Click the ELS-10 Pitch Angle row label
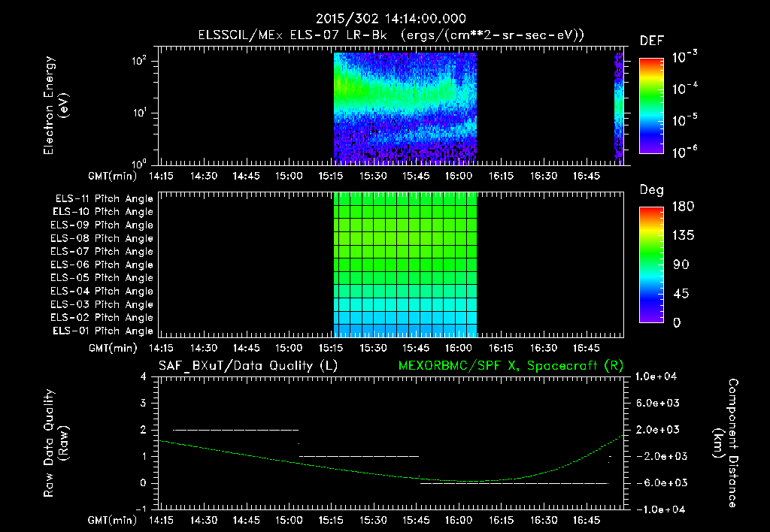 coord(103,212)
